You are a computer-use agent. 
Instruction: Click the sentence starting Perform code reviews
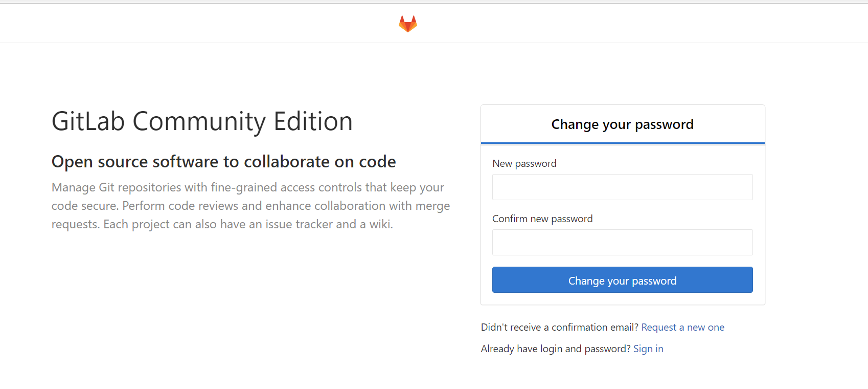coord(286,206)
